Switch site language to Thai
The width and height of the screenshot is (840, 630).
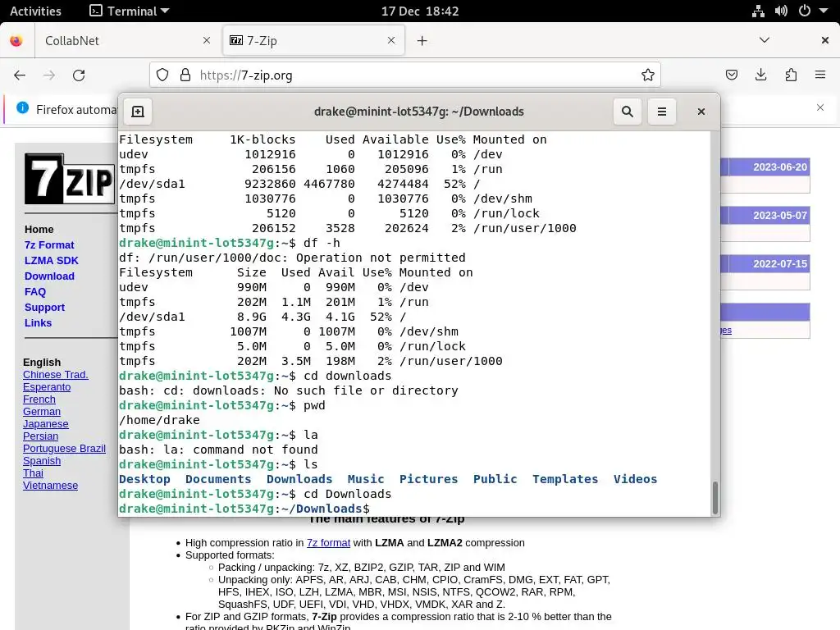[33, 473]
